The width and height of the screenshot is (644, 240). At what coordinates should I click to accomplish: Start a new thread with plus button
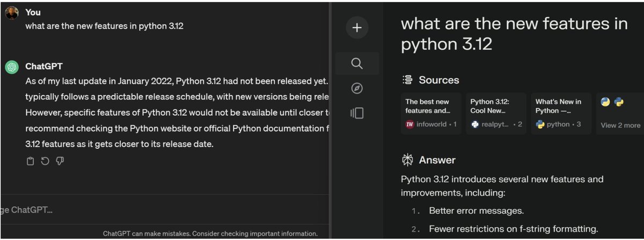tap(357, 27)
